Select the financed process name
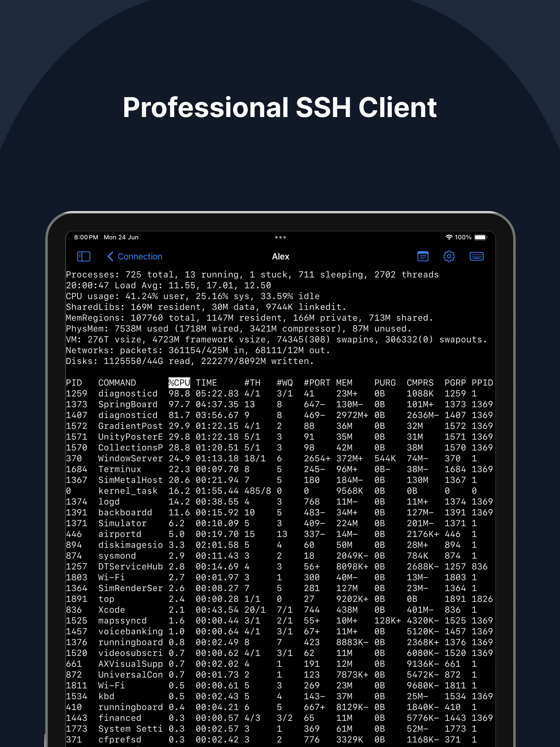The image size is (560, 747). 120,718
